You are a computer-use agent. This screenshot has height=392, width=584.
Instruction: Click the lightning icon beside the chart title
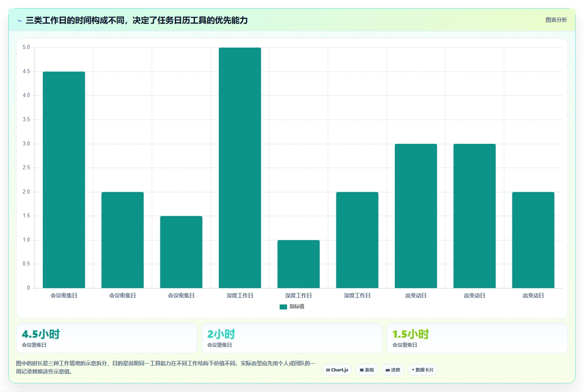point(19,21)
